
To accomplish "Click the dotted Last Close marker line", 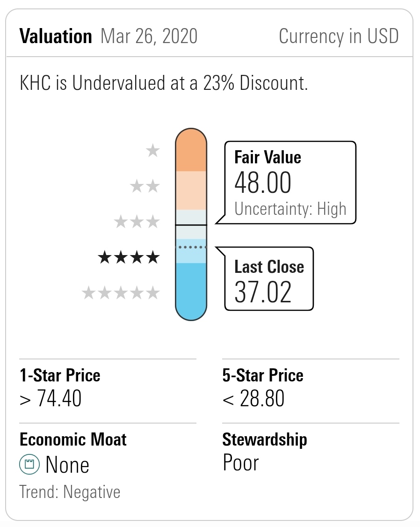I will [x=191, y=246].
